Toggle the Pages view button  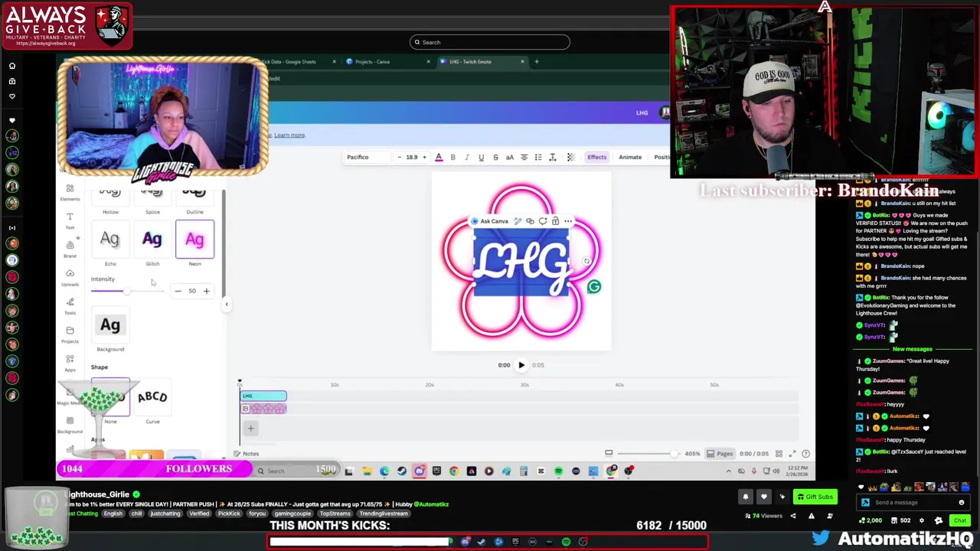click(720, 454)
